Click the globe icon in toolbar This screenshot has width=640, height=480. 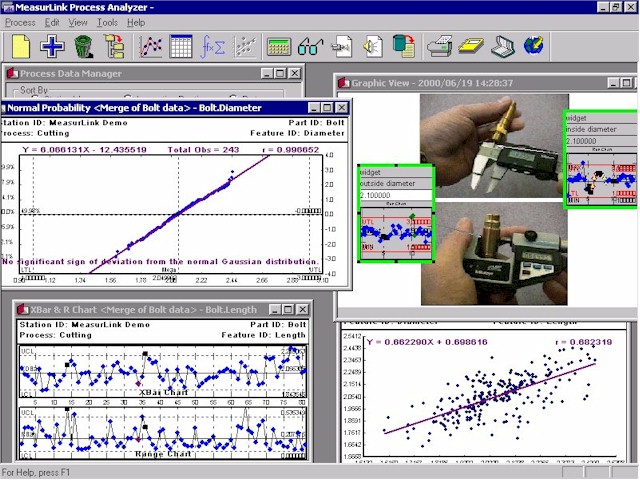coord(534,45)
